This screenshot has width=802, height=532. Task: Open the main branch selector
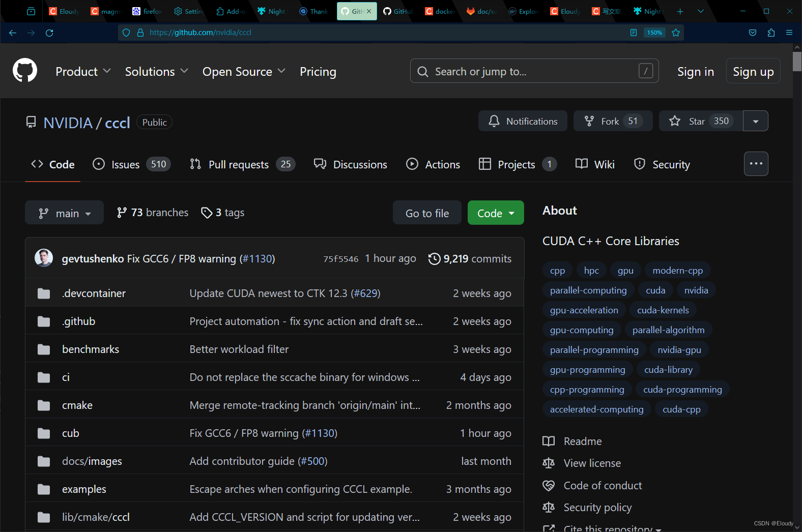point(64,213)
